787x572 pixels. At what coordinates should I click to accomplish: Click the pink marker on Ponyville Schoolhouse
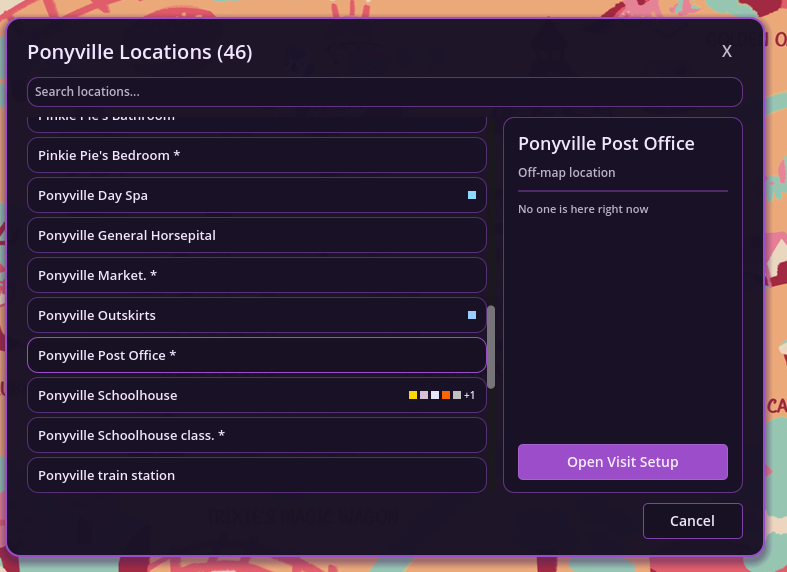tap(424, 395)
